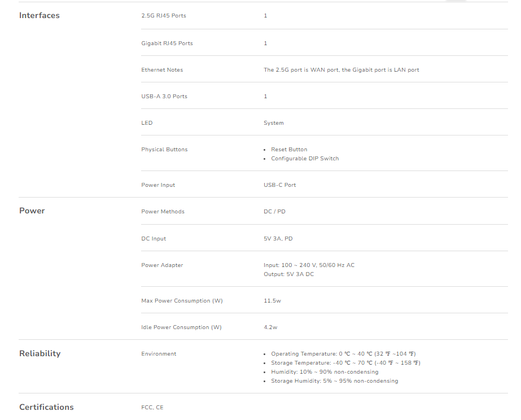Click the USB-C Port value
This screenshot has height=420, width=521.
tap(279, 185)
